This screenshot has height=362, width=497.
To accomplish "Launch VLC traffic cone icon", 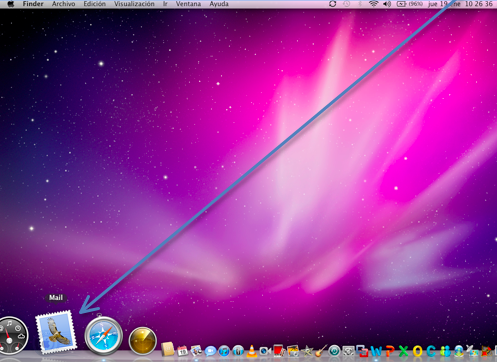I will click(x=252, y=351).
